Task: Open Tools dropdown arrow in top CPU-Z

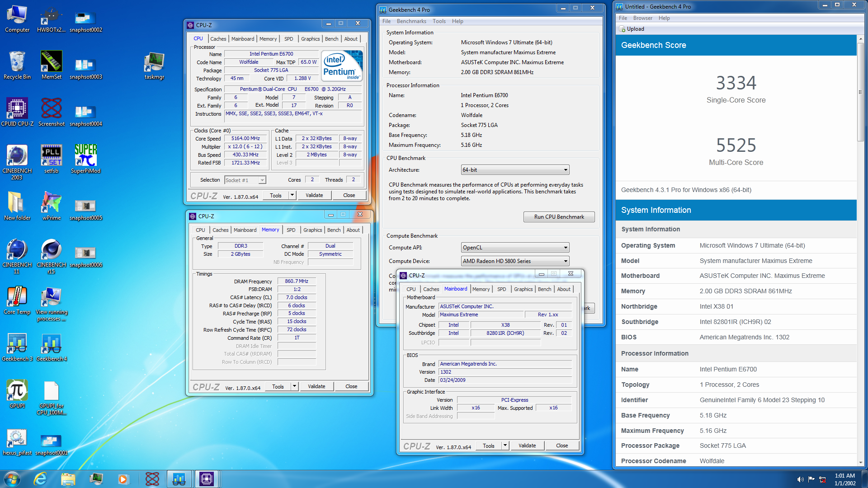Action: pyautogui.click(x=292, y=195)
